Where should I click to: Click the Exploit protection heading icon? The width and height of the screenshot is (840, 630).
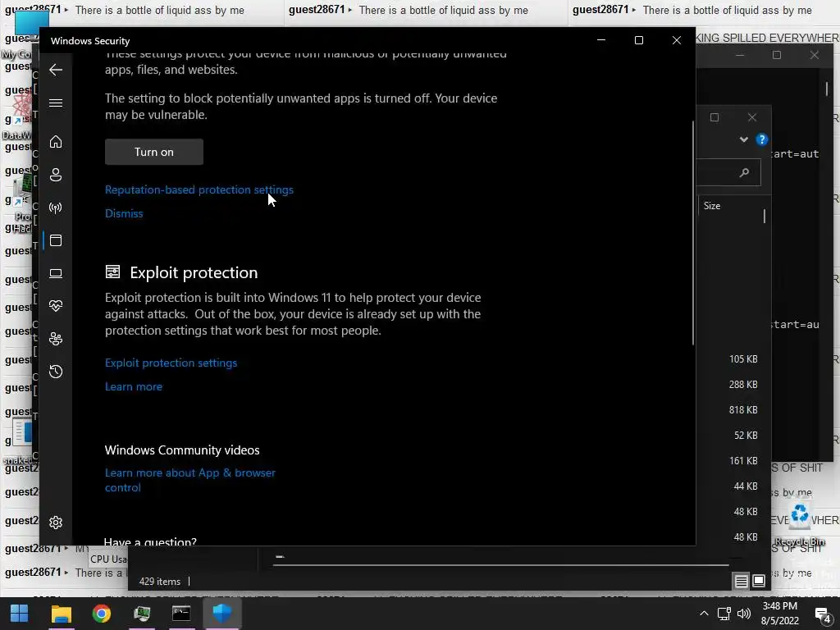coord(112,272)
